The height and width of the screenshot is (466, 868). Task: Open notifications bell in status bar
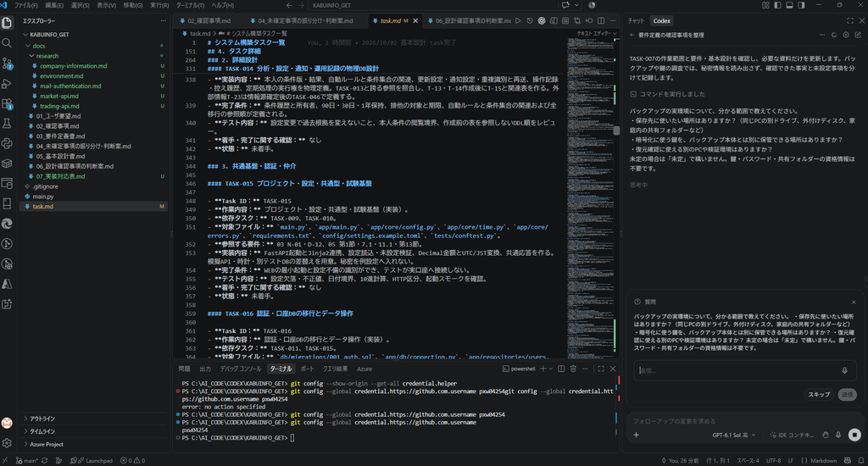point(861,460)
